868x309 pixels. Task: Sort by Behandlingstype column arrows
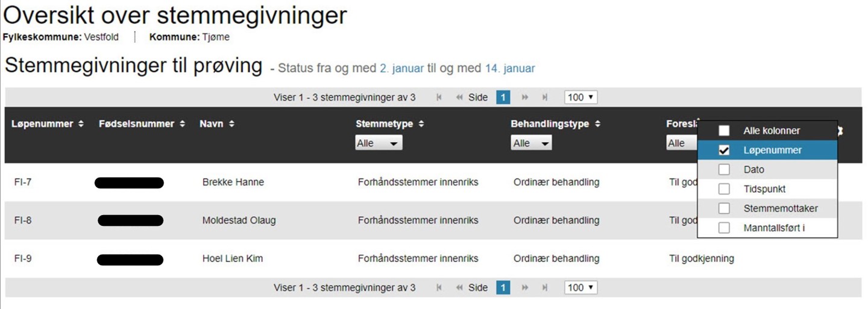[598, 124]
